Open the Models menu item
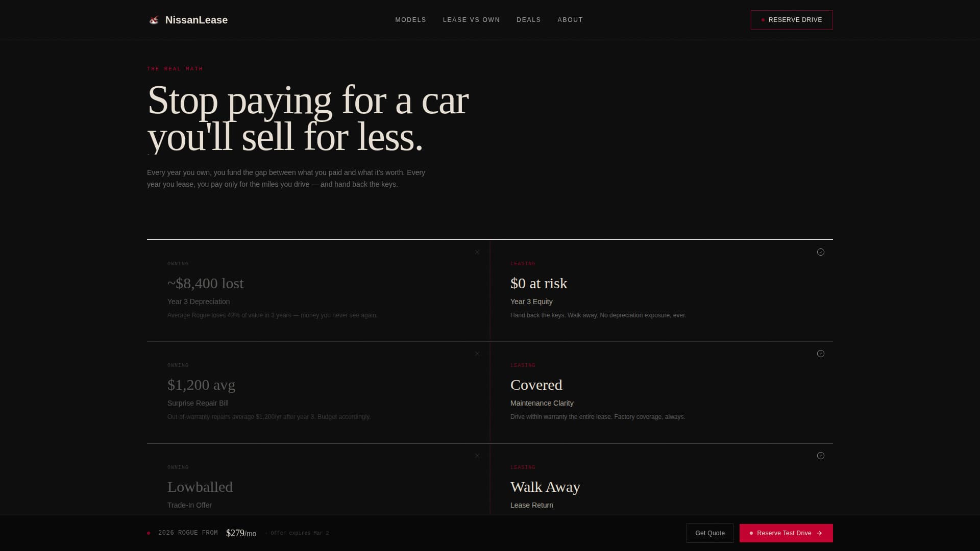 (x=410, y=20)
